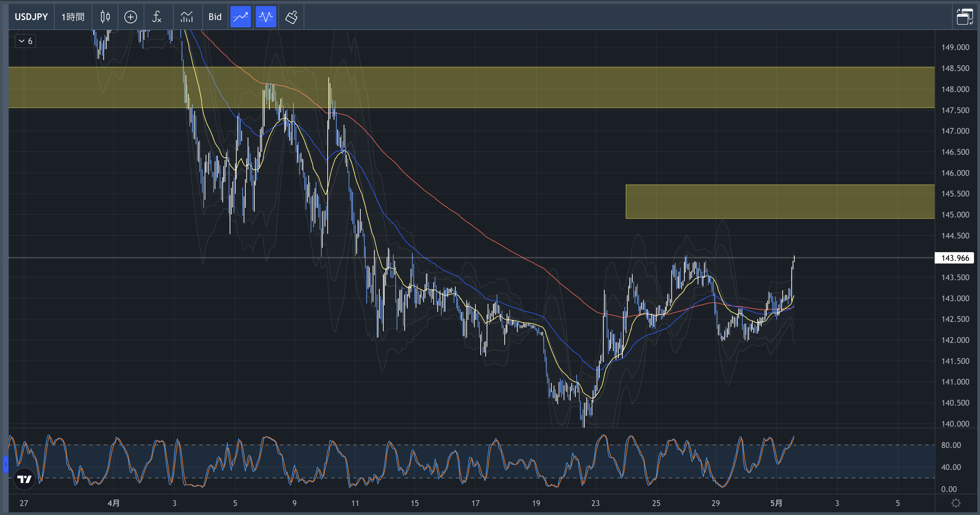Open chart settings gear icon
980x515 pixels.
(956, 503)
